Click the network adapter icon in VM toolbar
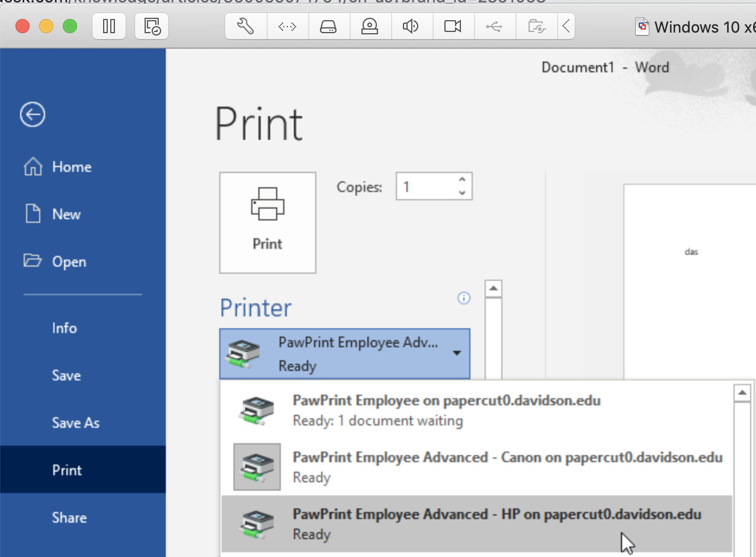This screenshot has width=756, height=557. click(x=287, y=26)
